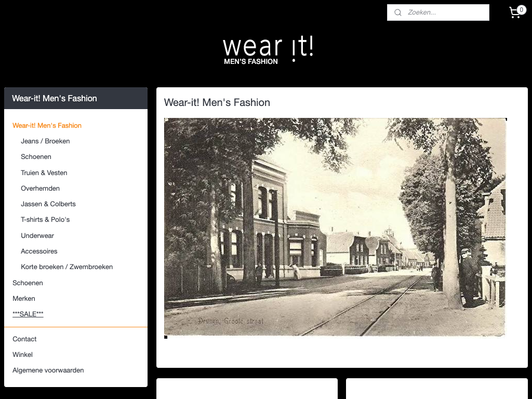Select the Underwear category
Image resolution: width=532 pixels, height=399 pixels.
[x=37, y=236]
